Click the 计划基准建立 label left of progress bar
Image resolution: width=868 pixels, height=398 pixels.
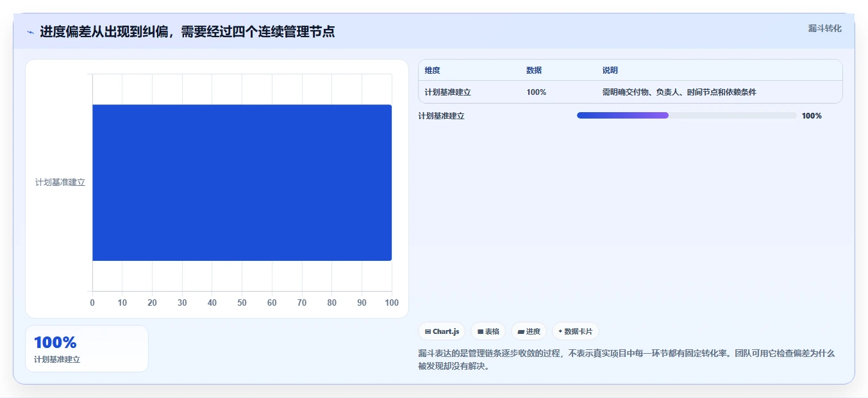(x=441, y=116)
